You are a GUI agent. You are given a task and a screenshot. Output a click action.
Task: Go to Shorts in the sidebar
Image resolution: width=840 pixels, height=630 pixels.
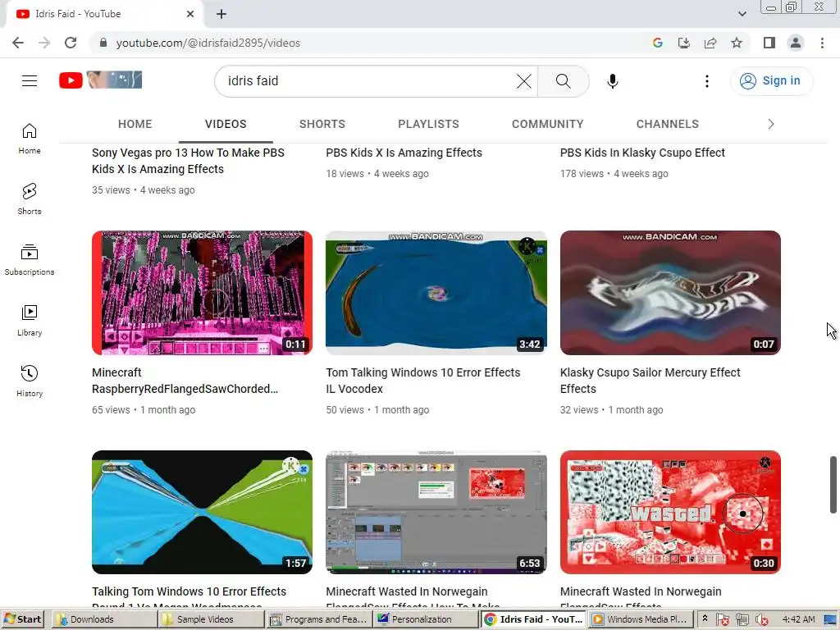click(30, 199)
